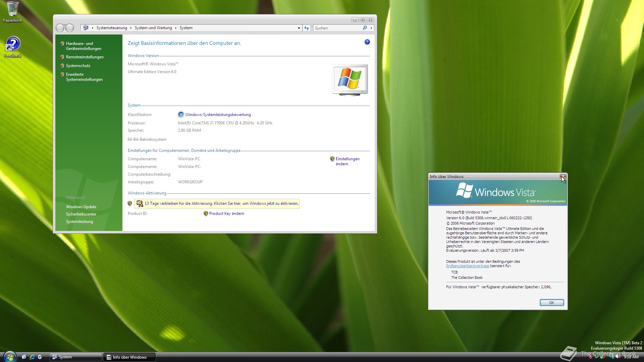Click shield icon beside Systemschutz

(x=62, y=66)
